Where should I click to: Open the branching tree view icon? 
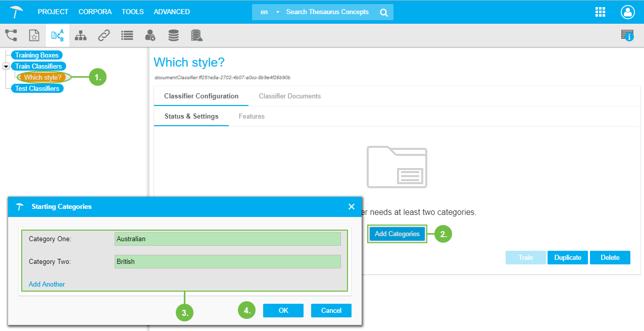[11, 35]
